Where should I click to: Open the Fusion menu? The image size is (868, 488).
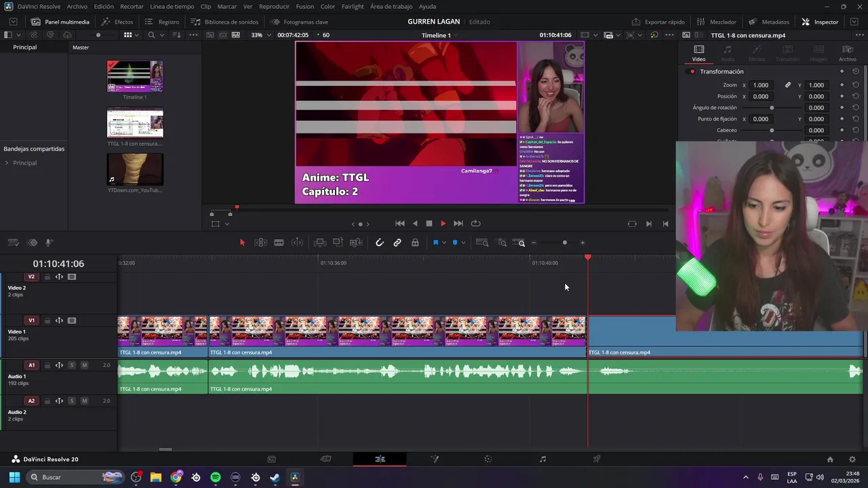pos(305,6)
